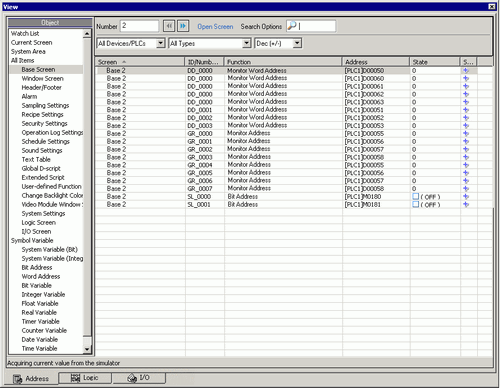Switch to the Logic tab

coord(85,378)
